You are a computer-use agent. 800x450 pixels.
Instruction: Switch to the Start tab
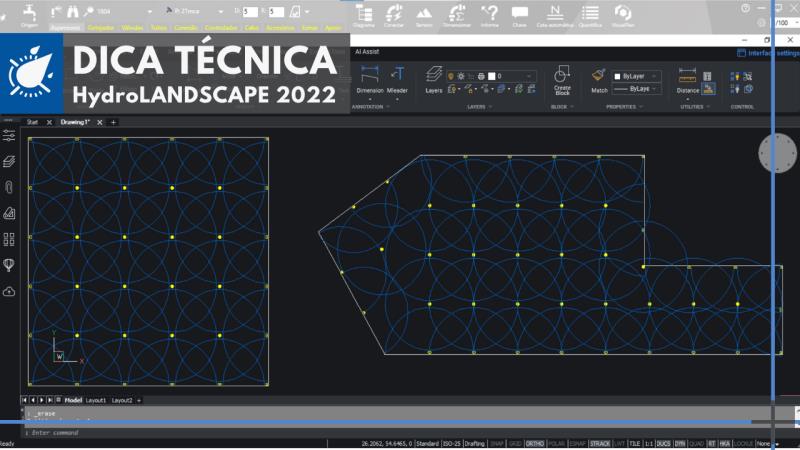coord(32,122)
